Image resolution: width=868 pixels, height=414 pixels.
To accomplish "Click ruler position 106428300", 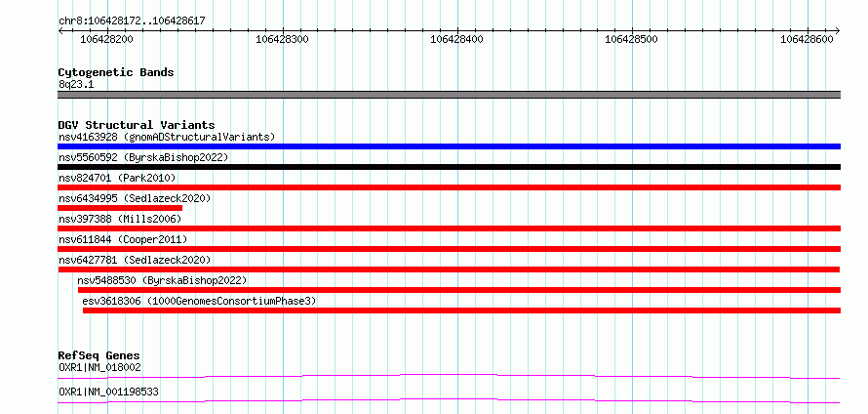I will tap(282, 39).
